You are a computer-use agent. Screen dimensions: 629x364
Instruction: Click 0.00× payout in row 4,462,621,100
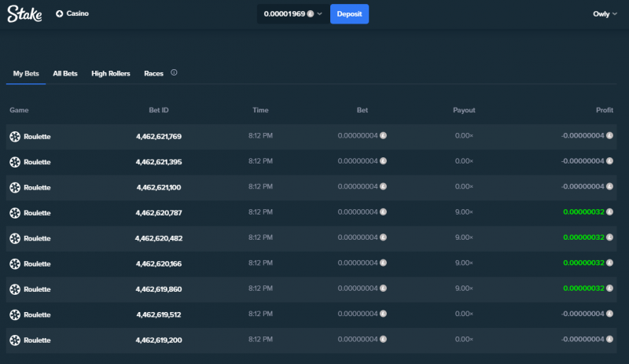464,186
